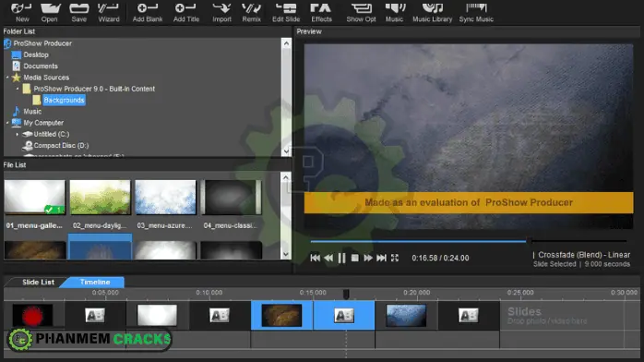Screen dimensions: 644x362
Task: Open Show Opt settings
Action: click(361, 11)
